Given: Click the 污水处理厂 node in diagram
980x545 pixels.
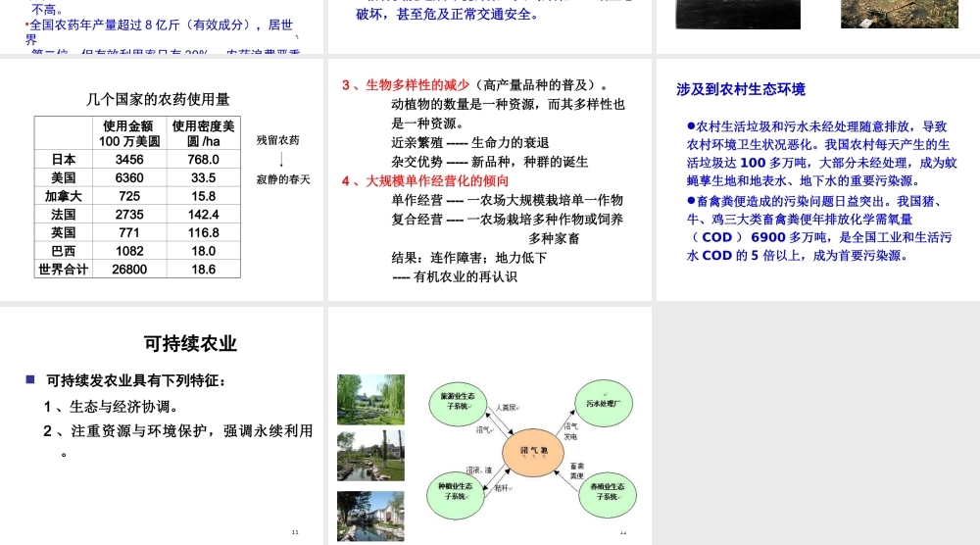Looking at the screenshot, I should [604, 404].
